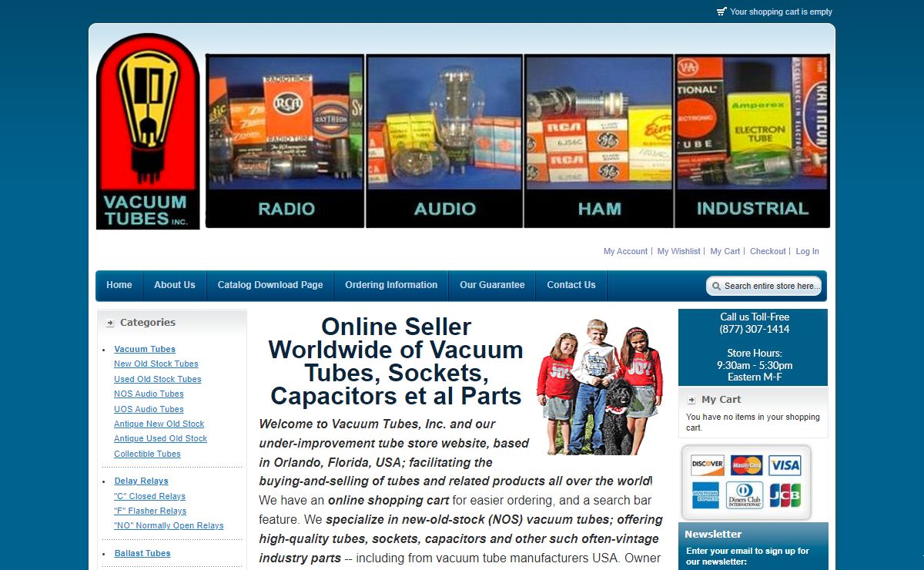Click the My Cart panel arrow icon
Image resolution: width=924 pixels, height=570 pixels.
point(691,400)
